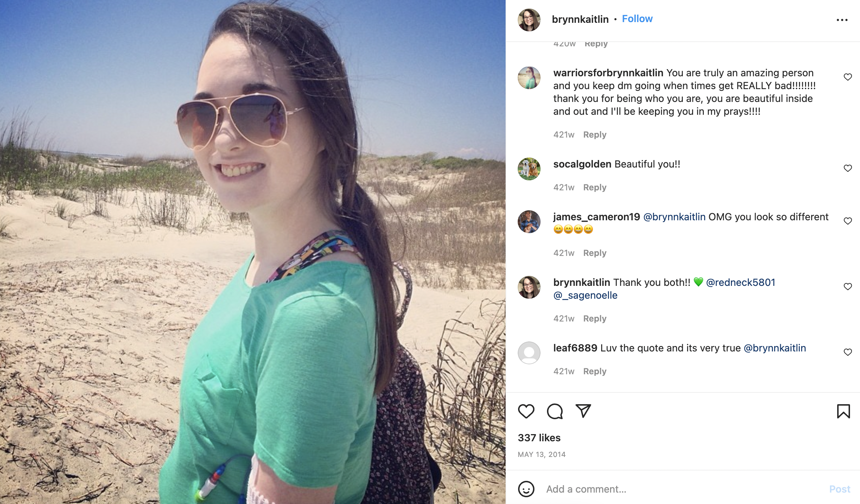
Task: Open comments with the speech bubble icon
Action: point(555,411)
